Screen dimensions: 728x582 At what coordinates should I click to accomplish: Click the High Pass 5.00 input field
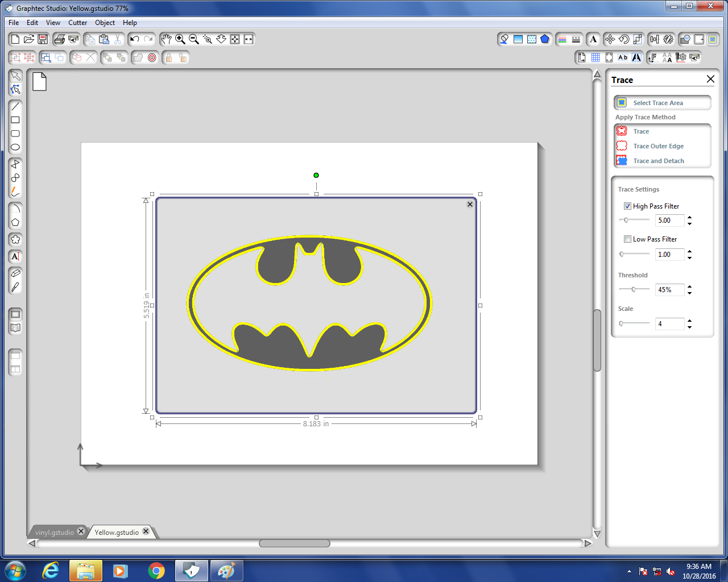click(x=669, y=221)
